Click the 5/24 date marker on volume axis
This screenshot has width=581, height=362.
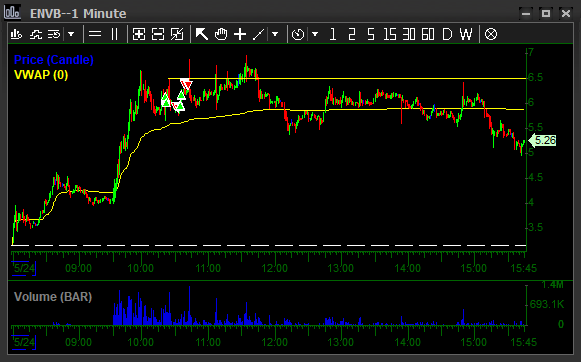24,342
